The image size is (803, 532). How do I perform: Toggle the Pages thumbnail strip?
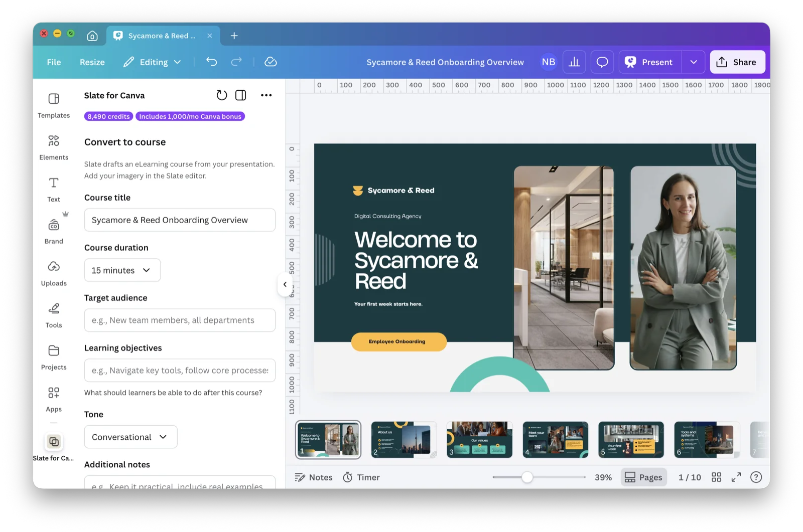click(x=644, y=477)
